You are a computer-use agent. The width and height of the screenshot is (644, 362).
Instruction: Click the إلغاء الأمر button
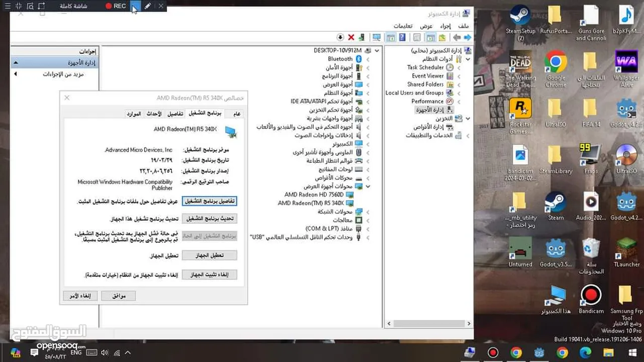pos(80,296)
